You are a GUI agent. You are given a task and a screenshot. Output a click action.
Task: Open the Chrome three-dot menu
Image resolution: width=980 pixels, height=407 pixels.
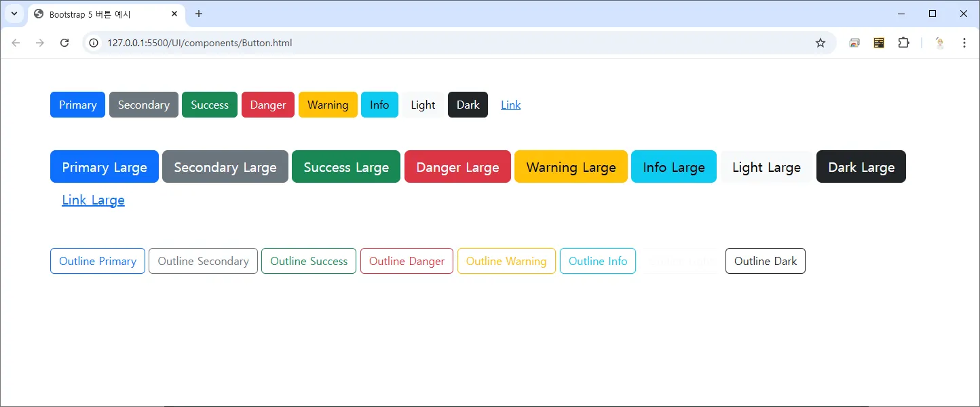coord(964,43)
